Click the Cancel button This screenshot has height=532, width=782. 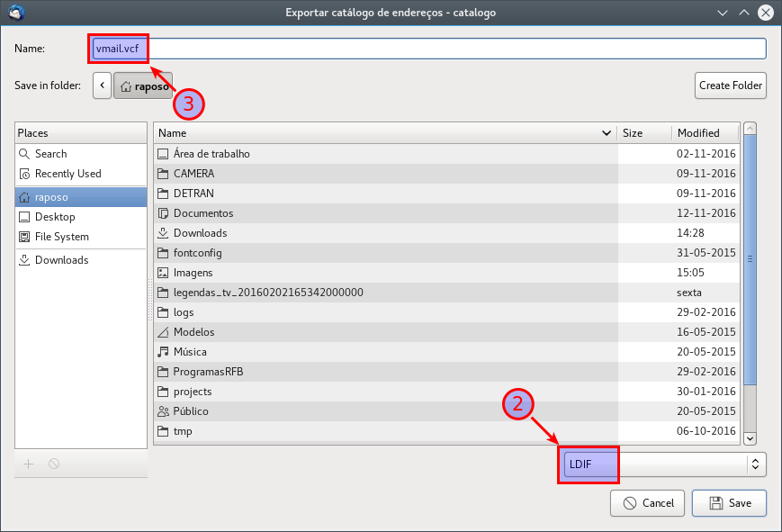coord(647,503)
